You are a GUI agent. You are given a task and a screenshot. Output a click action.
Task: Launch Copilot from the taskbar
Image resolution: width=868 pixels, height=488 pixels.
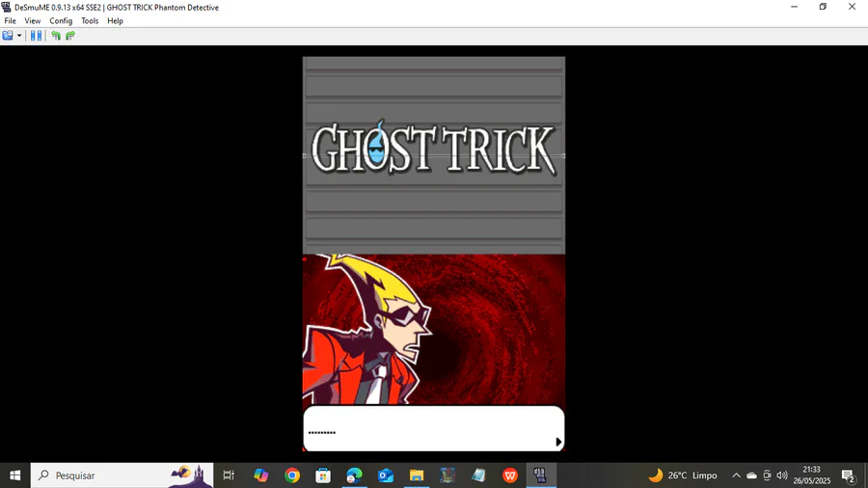click(x=260, y=475)
